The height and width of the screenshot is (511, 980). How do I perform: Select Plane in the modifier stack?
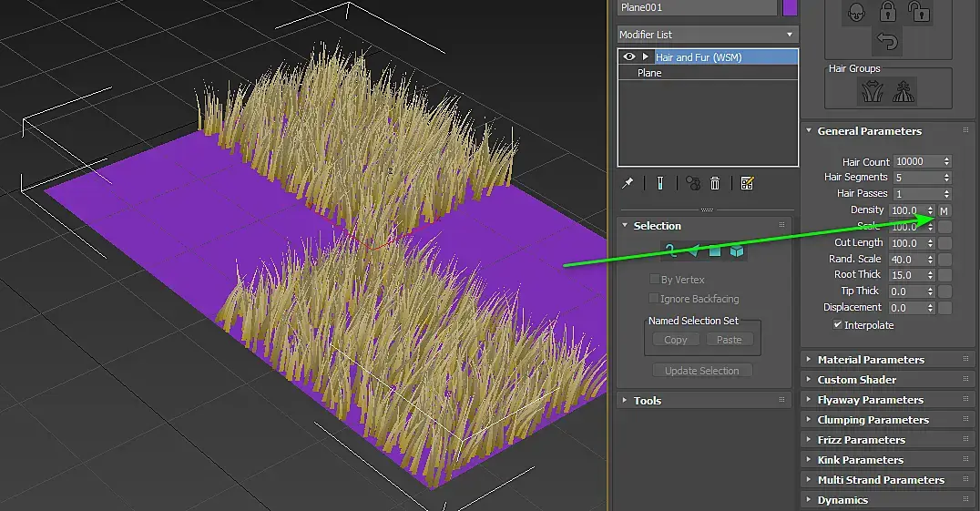[x=650, y=73]
